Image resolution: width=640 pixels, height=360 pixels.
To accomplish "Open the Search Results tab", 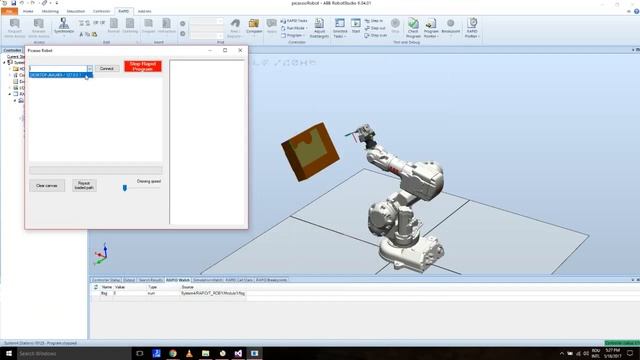I will point(150,280).
